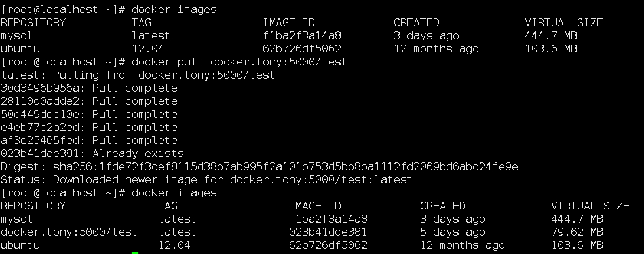Click ubuntu tag 12.04 in bottom table
The image size is (644, 254).
pos(174,245)
